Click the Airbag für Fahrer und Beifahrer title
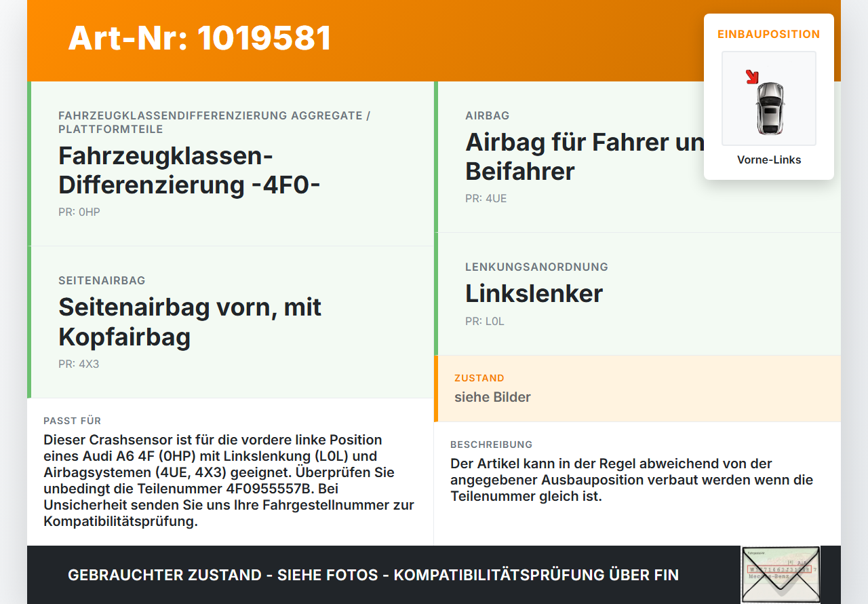 (585, 157)
